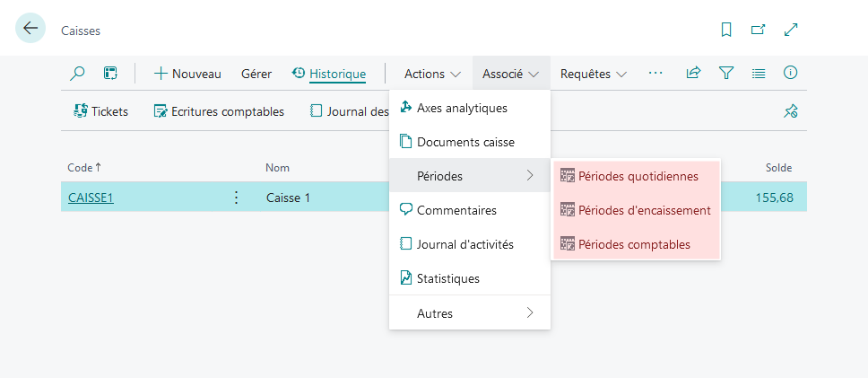Open the search magnifier icon
Viewport: 868px width, 378px height.
77,73
